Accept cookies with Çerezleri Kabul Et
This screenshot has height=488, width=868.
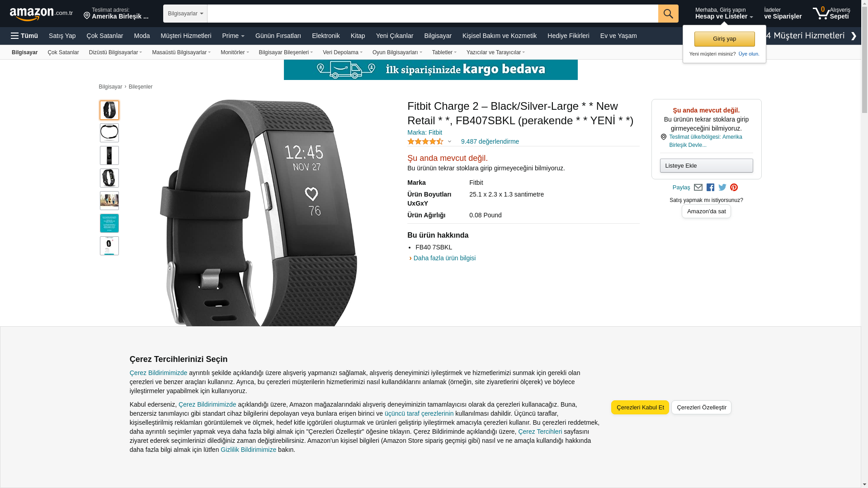coord(640,407)
